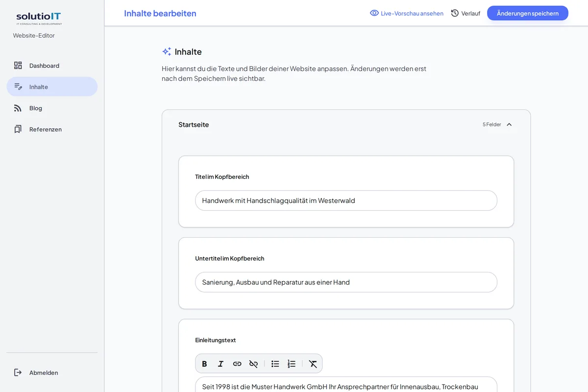Clear text formatting
588x392 pixels.
[x=313, y=364]
